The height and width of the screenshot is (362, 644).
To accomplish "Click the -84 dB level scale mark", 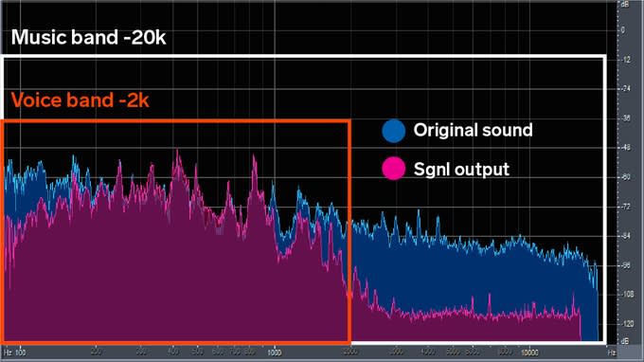I will tap(625, 236).
